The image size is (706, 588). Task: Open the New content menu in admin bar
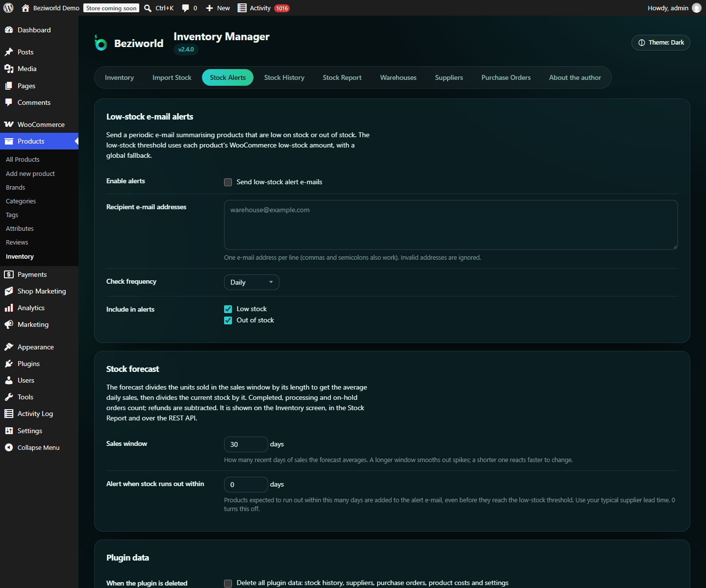coord(218,8)
